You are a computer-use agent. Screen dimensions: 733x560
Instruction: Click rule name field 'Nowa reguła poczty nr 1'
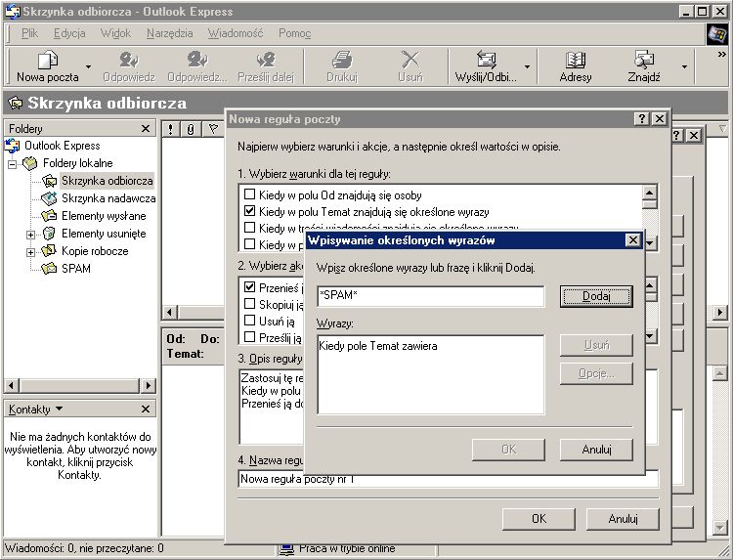448,479
